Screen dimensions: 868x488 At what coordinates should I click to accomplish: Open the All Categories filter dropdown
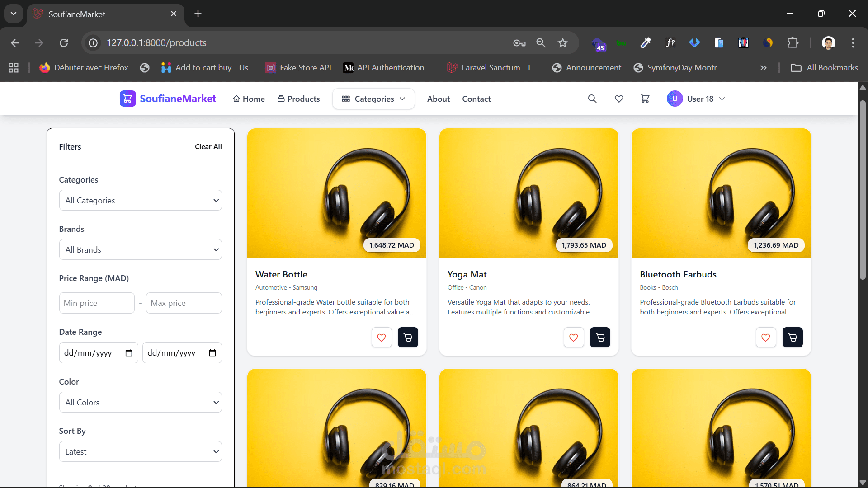140,200
